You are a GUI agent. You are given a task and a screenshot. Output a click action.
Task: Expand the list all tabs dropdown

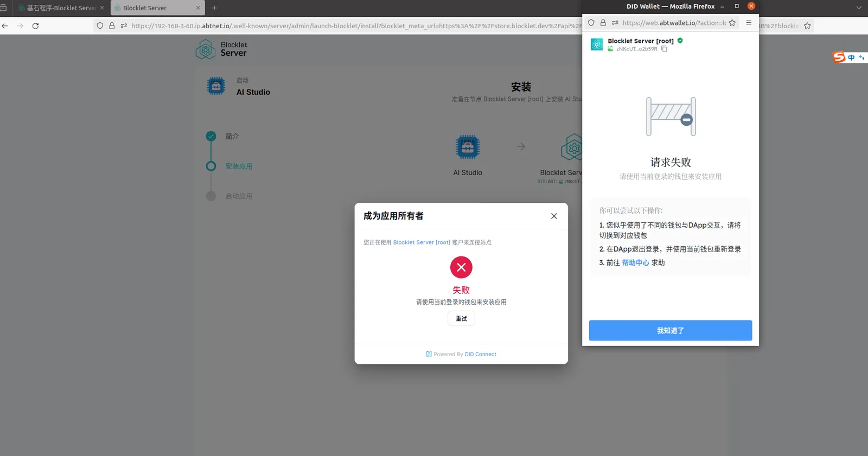pos(859,8)
